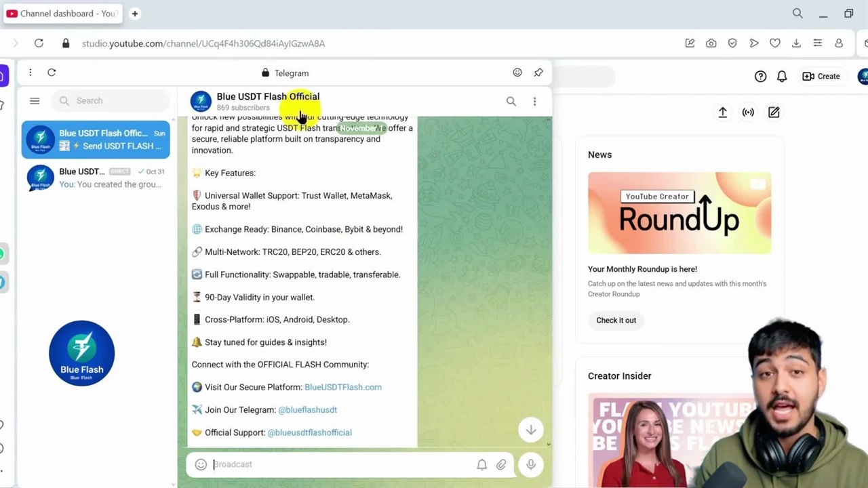The height and width of the screenshot is (488, 868).
Task: Click the @blueflashusdt Telegram link
Action: (307, 410)
